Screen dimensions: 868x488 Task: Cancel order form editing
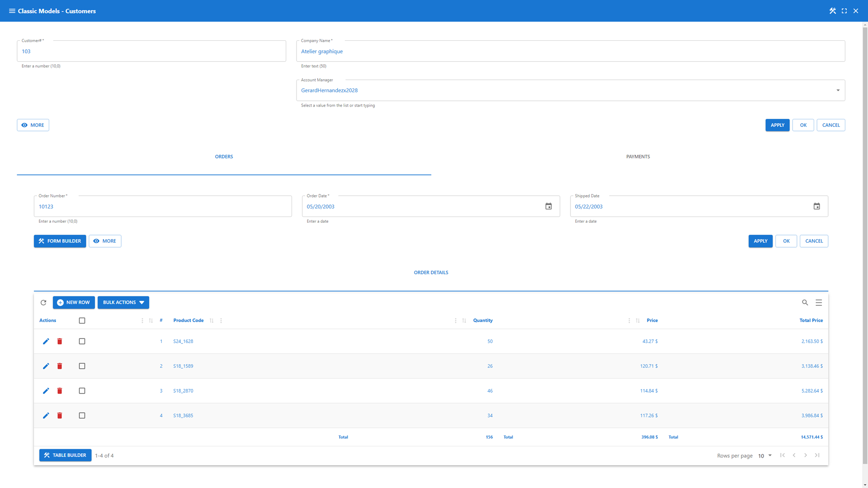814,241
